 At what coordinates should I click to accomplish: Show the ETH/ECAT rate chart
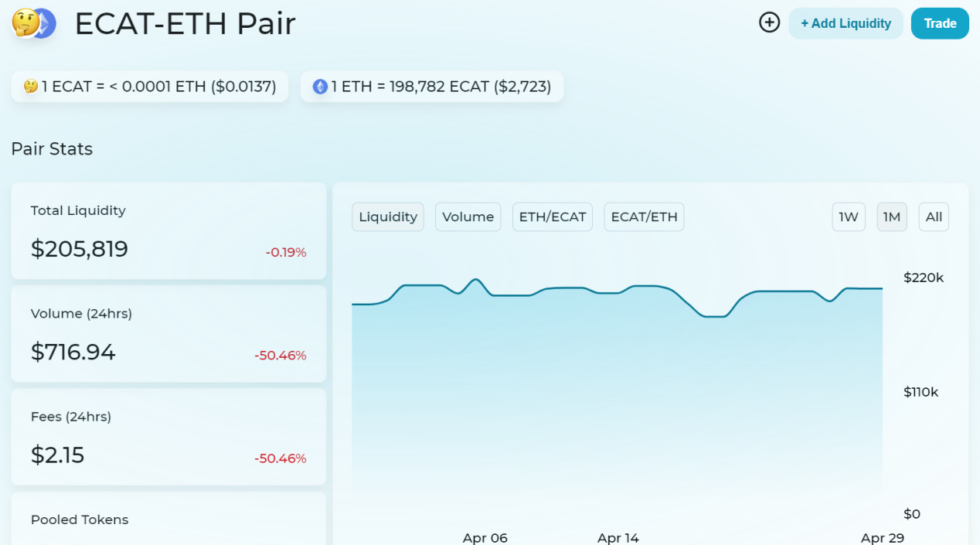(552, 216)
